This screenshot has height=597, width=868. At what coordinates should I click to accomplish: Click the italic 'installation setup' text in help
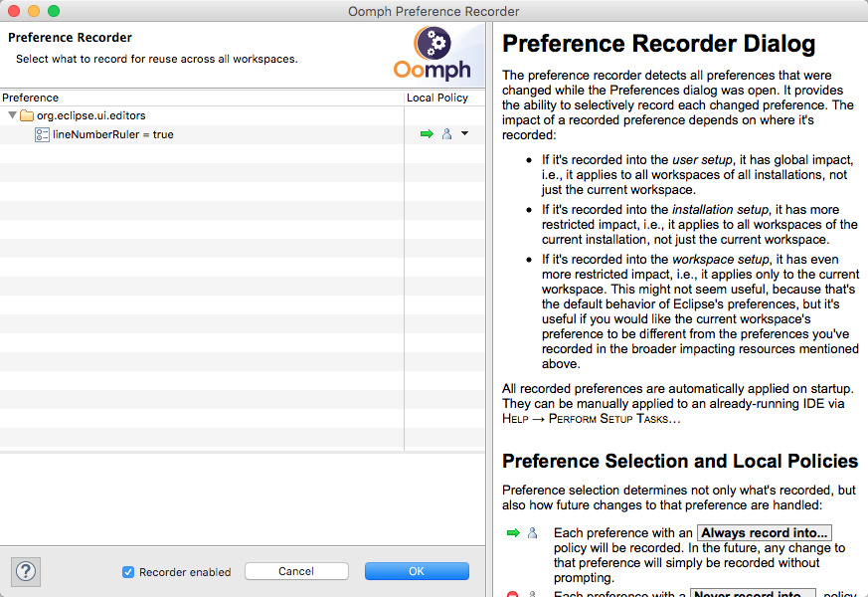720,210
